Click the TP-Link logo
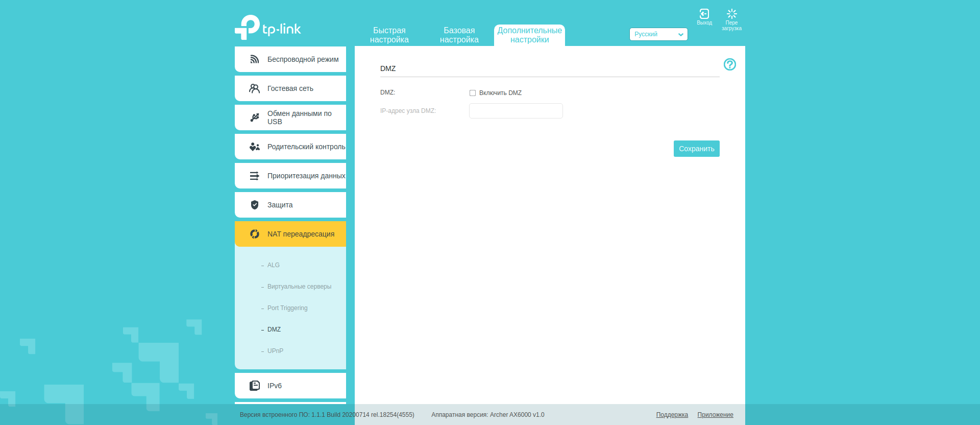Viewport: 980px width, 425px height. (x=268, y=28)
